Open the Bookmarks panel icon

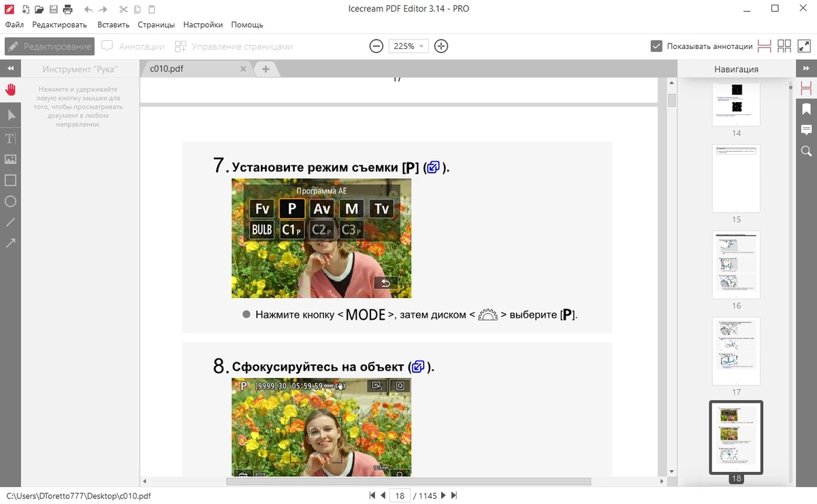[806, 109]
